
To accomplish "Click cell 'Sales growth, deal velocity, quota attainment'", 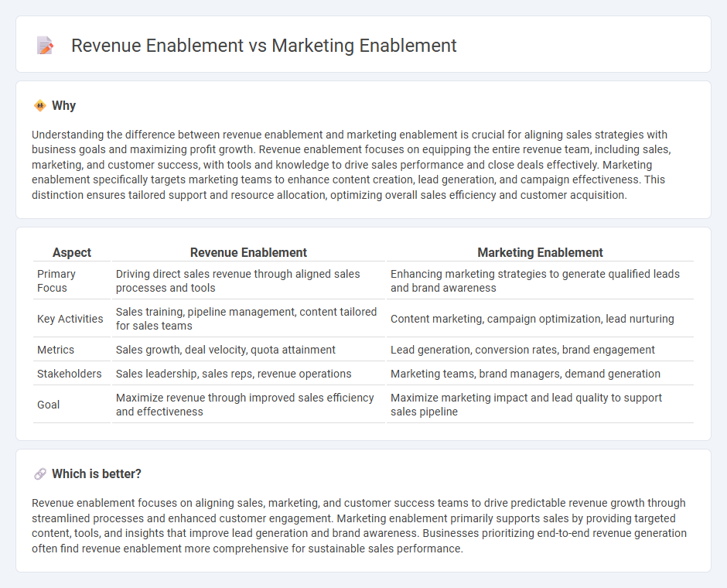I will 248,350.
